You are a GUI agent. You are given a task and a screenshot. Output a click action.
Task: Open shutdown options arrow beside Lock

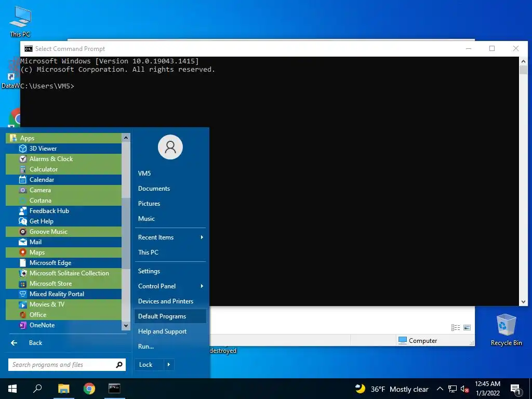coord(169,365)
